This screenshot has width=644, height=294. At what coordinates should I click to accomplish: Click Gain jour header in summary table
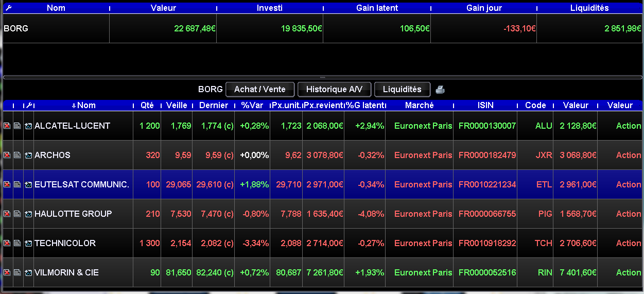pyautogui.click(x=484, y=8)
